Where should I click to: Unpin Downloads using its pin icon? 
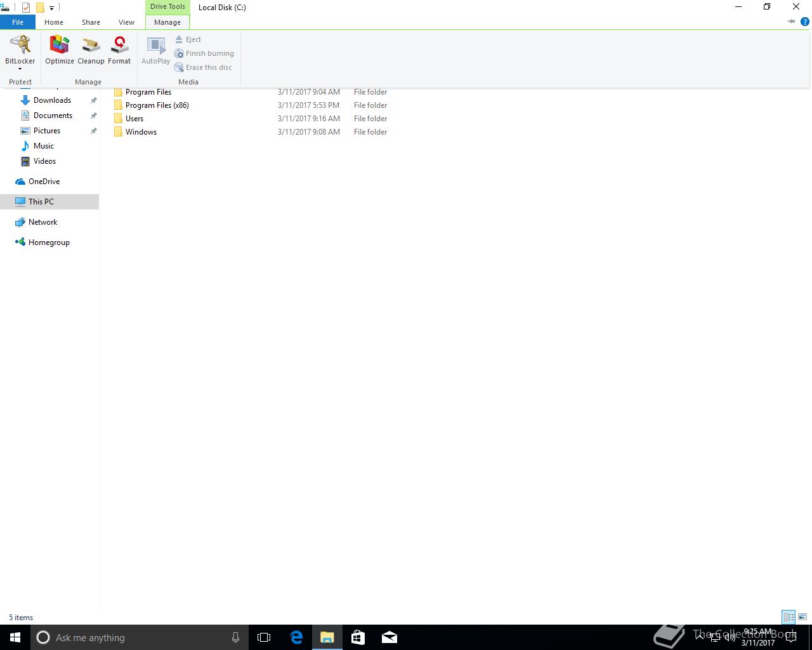click(x=93, y=100)
